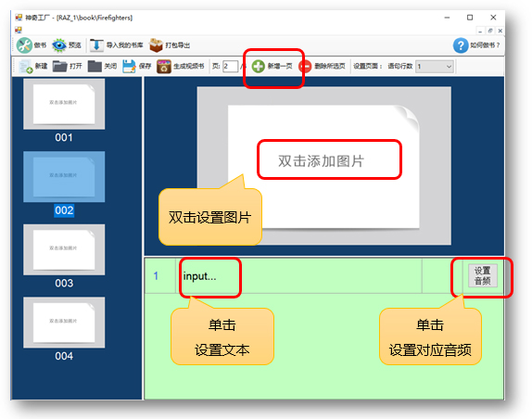This screenshot has width=532, height=419.
Task: Select page thumbnail 004
Action: [x=64, y=323]
